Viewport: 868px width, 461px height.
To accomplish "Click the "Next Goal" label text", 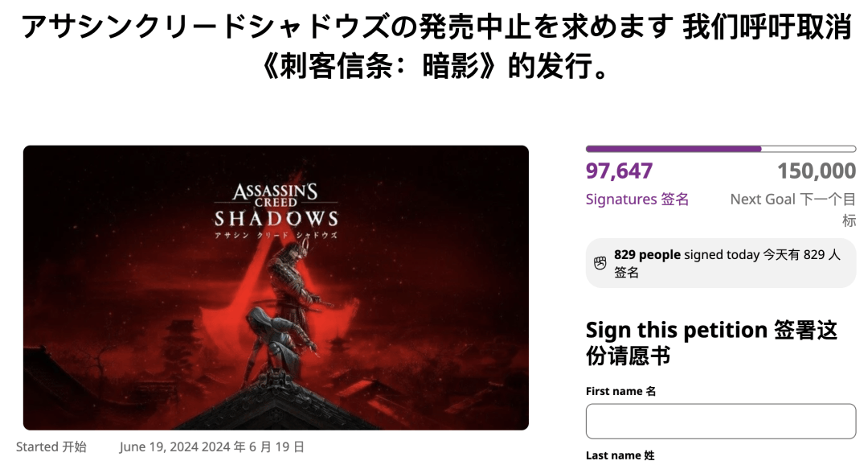I will click(762, 199).
